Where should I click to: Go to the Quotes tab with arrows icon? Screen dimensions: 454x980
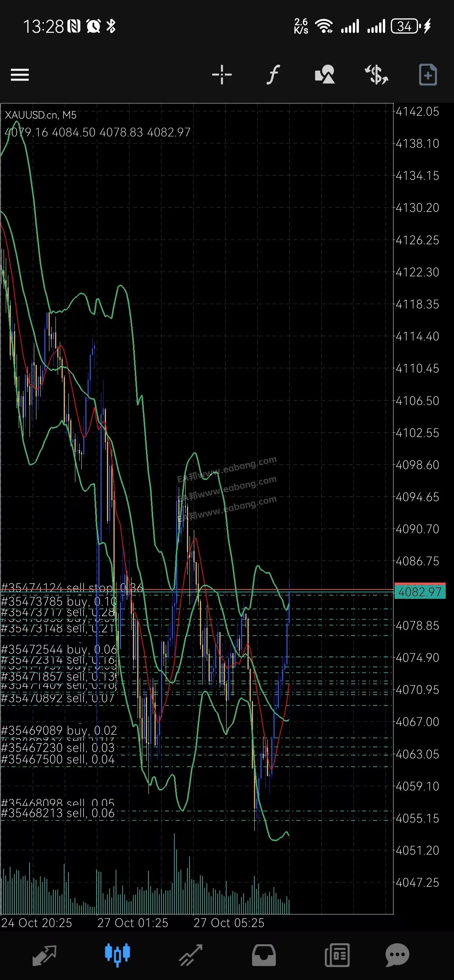click(x=45, y=955)
